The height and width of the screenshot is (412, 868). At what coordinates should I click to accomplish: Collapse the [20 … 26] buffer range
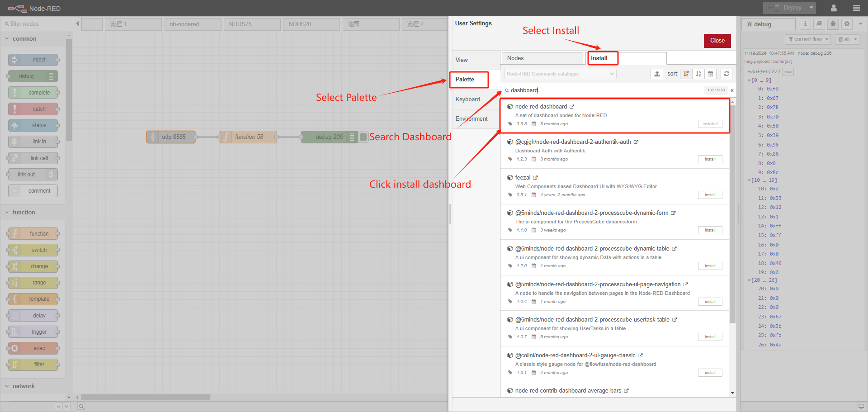[749, 280]
